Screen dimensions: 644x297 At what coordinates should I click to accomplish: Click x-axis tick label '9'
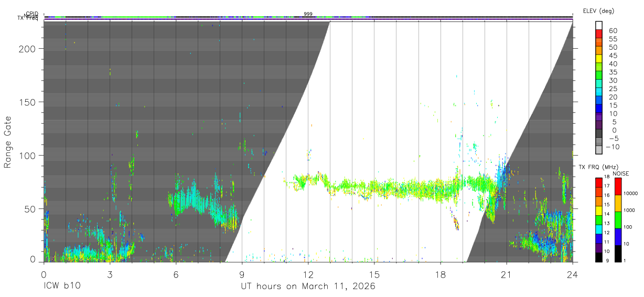pyautogui.click(x=242, y=274)
